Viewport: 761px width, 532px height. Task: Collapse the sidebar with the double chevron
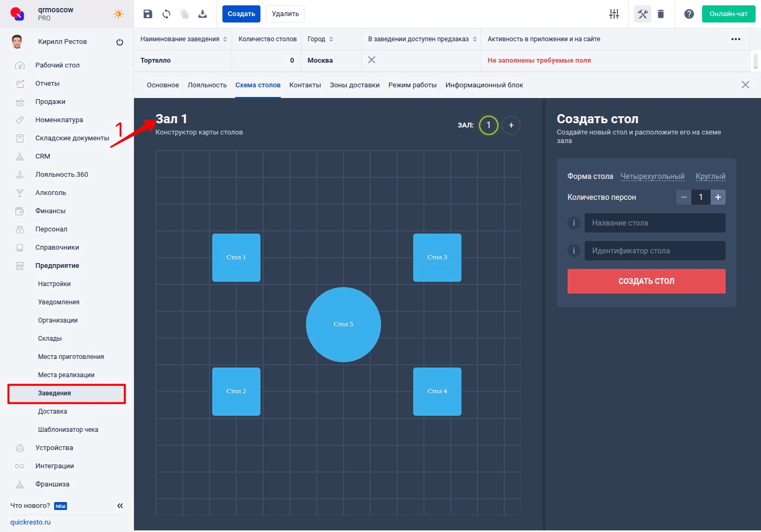click(120, 506)
